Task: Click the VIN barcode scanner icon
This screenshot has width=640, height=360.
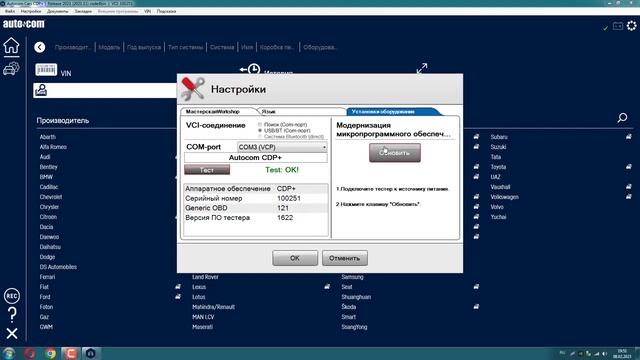Action: (46, 70)
